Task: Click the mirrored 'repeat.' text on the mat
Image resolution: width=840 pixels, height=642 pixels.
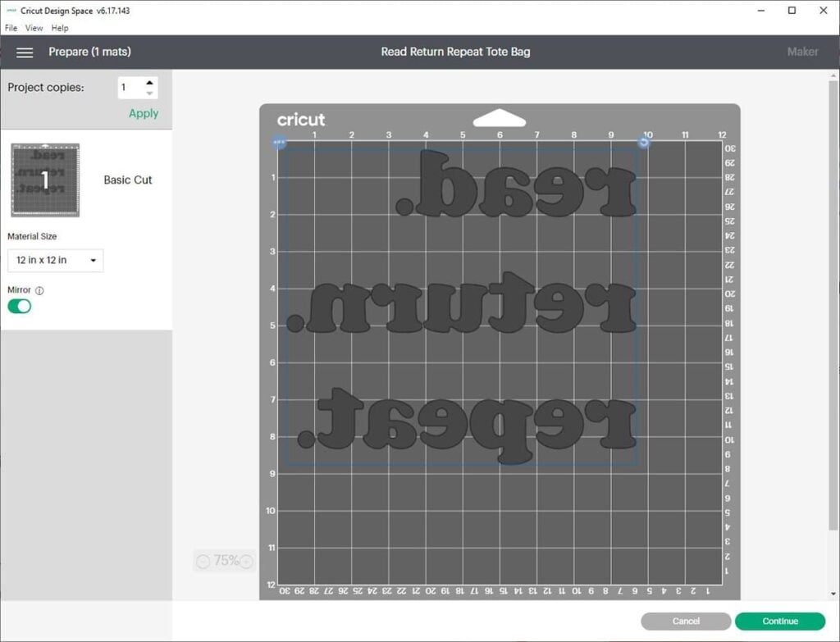Action: tap(467, 426)
